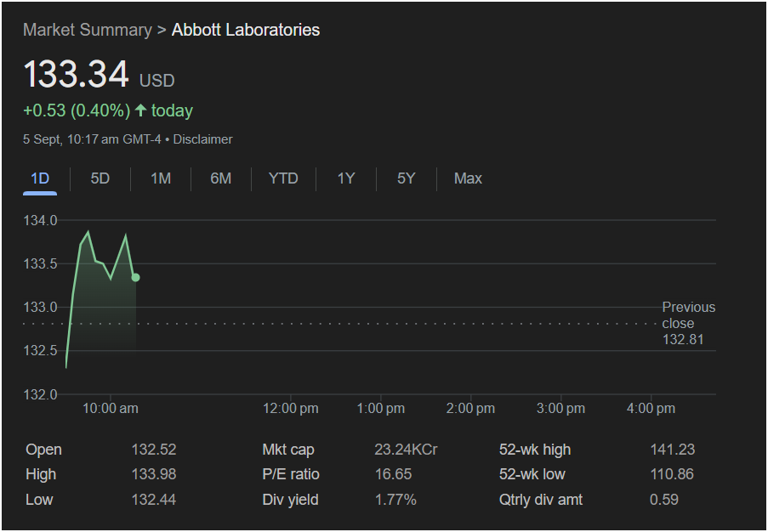The image size is (768, 532).
Task: Click the 134.0 y-axis label
Action: pyautogui.click(x=40, y=221)
